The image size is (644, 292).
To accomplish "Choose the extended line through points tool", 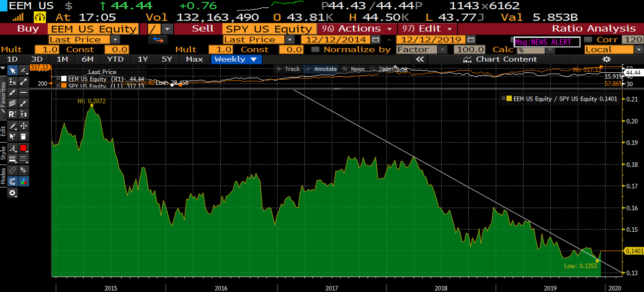I will click(12, 92).
